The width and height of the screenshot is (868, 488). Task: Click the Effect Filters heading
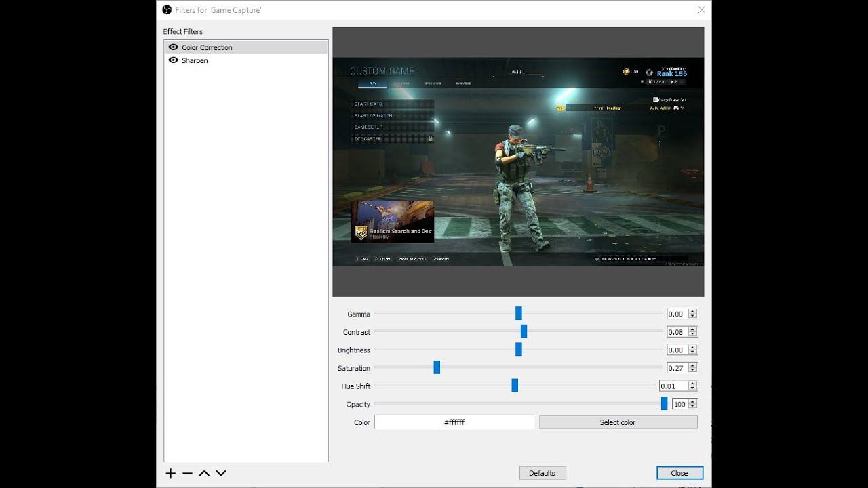[x=183, y=31]
